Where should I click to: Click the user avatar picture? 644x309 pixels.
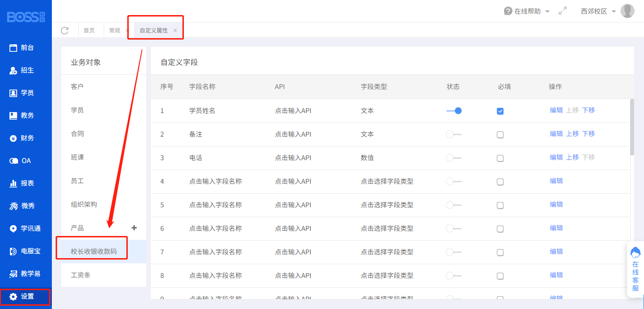click(x=627, y=11)
